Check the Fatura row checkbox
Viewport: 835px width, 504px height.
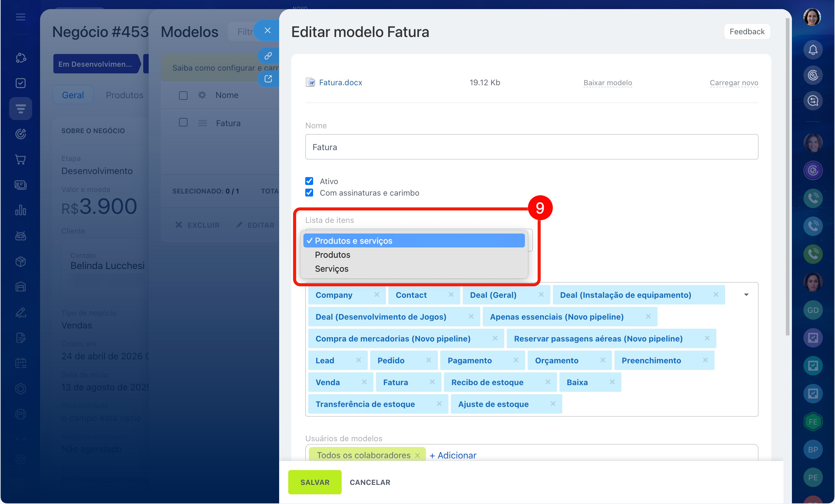pyautogui.click(x=183, y=123)
